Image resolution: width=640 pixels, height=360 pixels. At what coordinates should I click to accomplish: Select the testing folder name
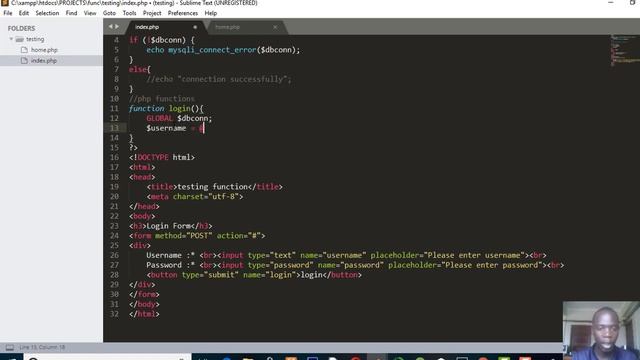35,39
